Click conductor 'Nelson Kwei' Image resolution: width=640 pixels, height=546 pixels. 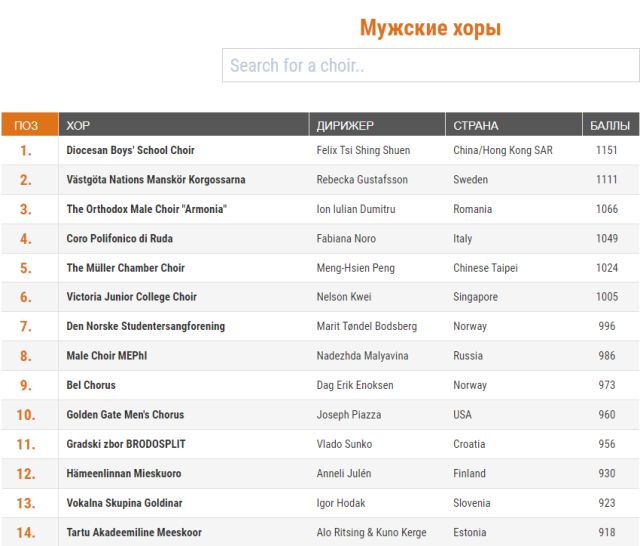(344, 297)
